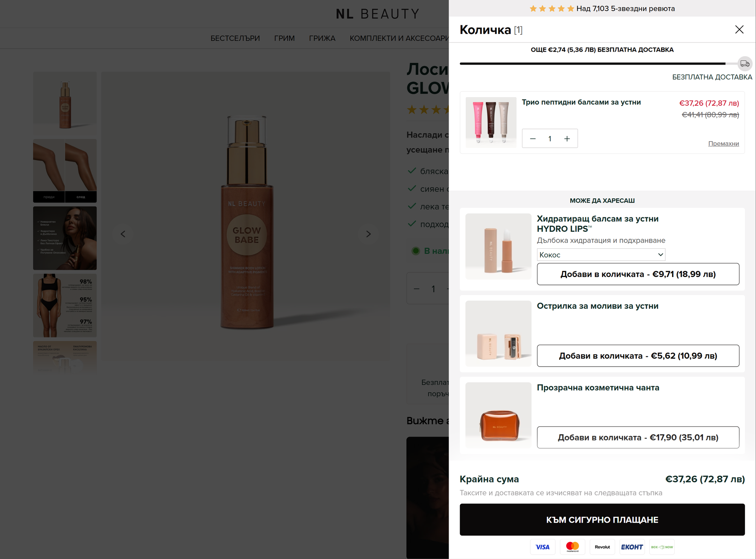Open the ГРИМ navigation menu
Image resolution: width=756 pixels, height=559 pixels.
pyautogui.click(x=285, y=38)
